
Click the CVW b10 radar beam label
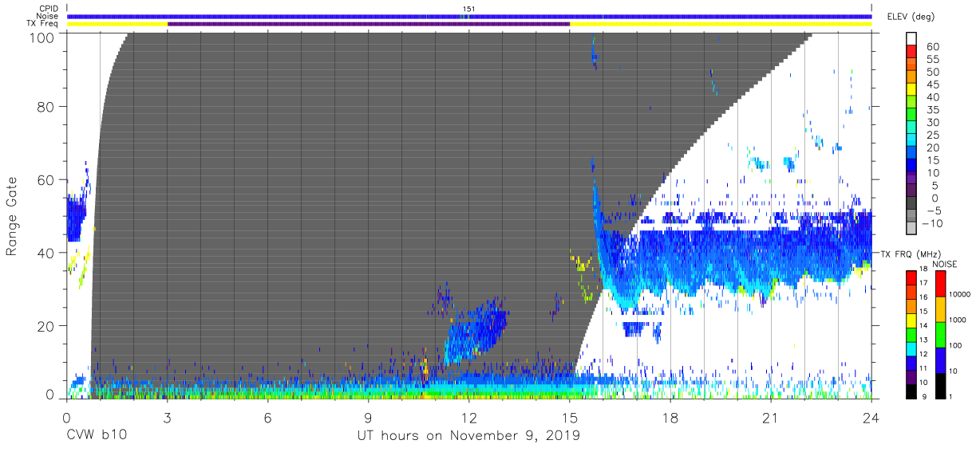click(x=97, y=436)
